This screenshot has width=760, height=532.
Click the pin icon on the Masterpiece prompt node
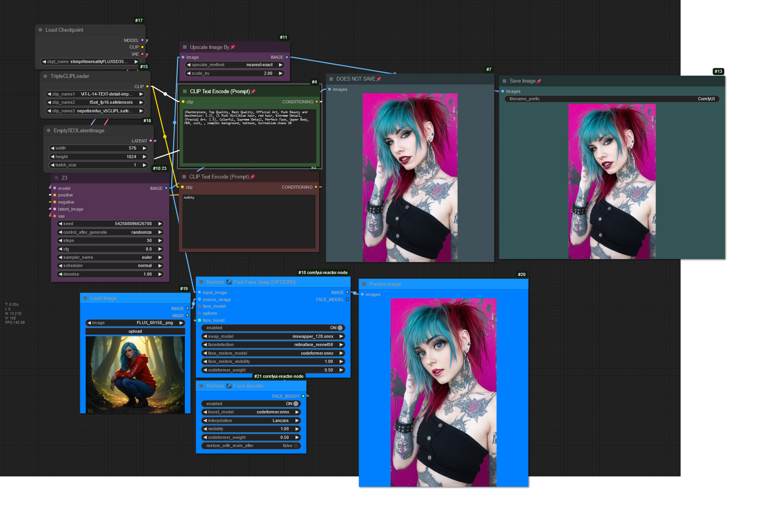tap(253, 91)
